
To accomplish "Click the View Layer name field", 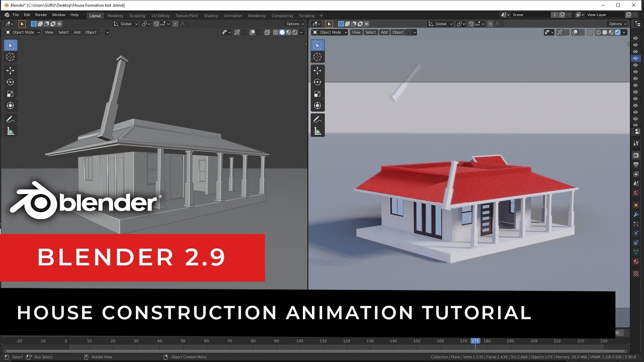I will [x=604, y=15].
